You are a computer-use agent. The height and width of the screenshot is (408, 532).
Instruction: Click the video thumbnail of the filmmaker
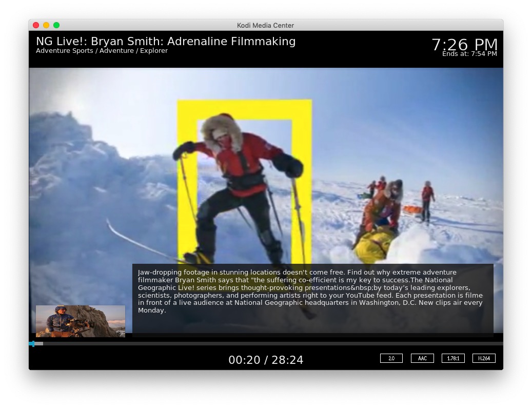[x=81, y=321]
